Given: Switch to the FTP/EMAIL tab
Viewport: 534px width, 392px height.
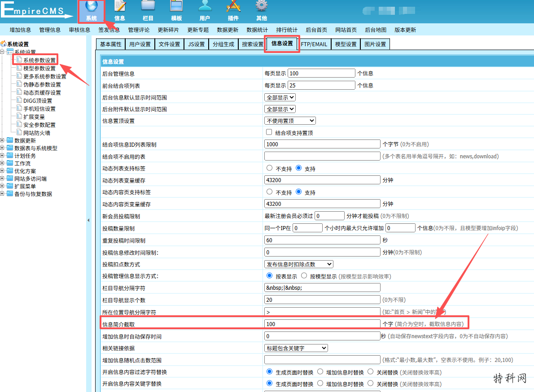Looking at the screenshot, I should tap(314, 44).
